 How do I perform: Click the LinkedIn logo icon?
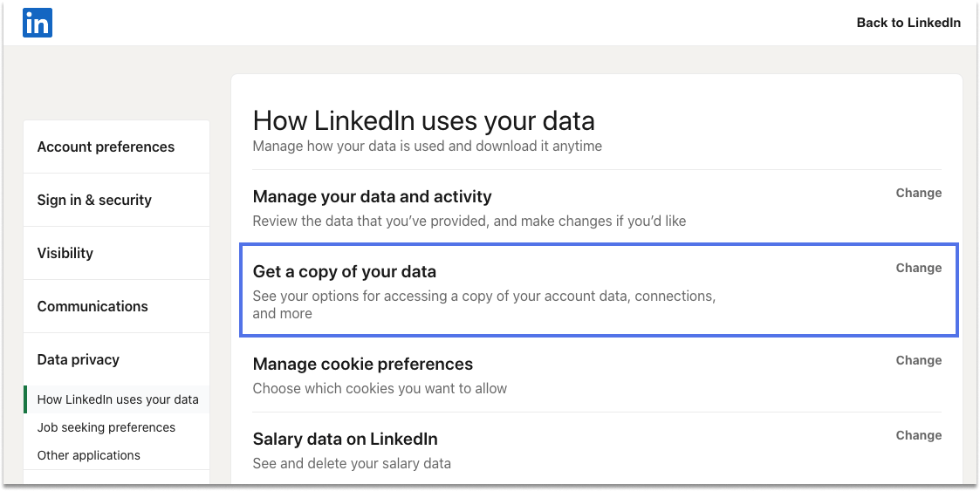point(38,24)
